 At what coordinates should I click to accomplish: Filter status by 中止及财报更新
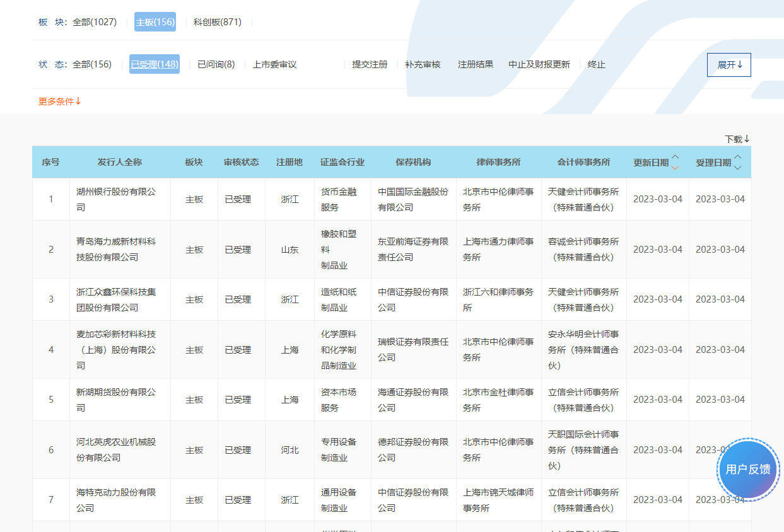pos(539,64)
